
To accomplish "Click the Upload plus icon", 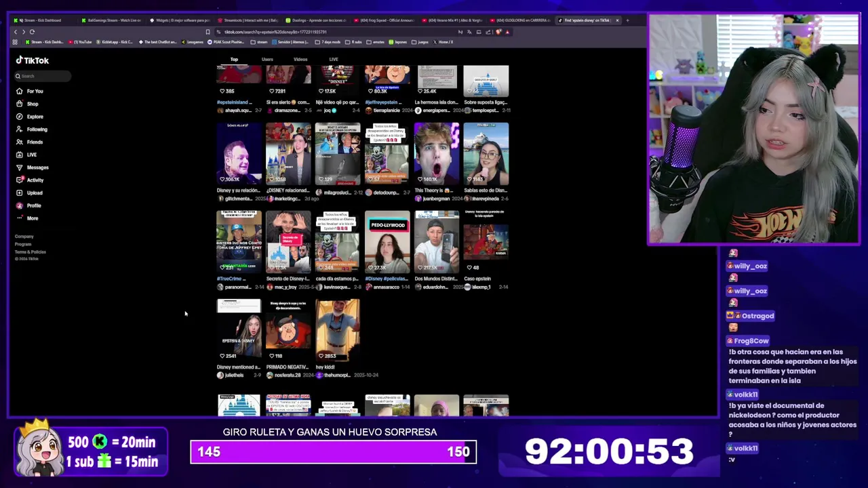I will click(18, 193).
